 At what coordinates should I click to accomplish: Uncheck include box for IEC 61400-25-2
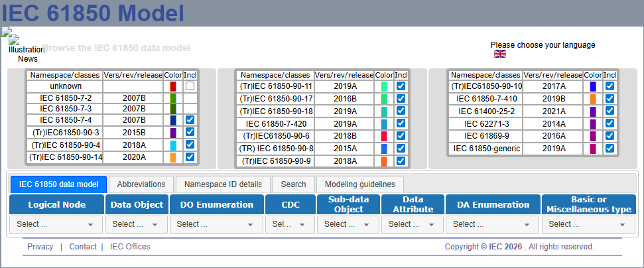tap(610, 111)
